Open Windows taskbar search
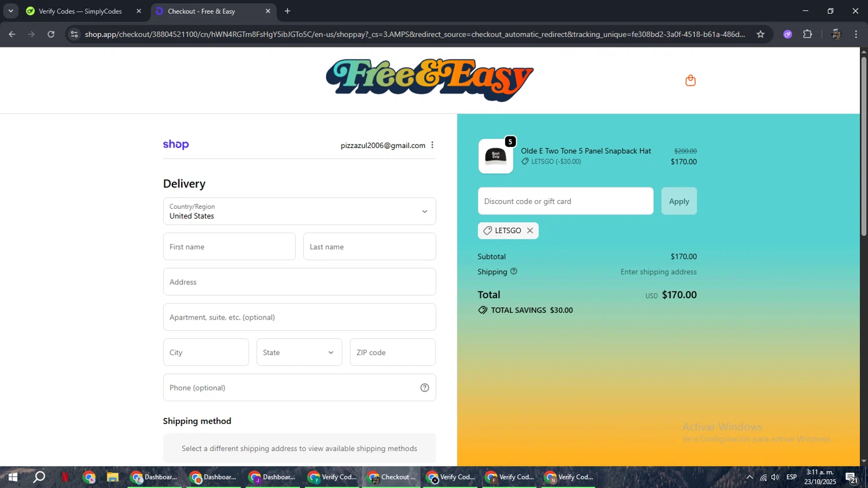This screenshot has width=868, height=488. 39,477
